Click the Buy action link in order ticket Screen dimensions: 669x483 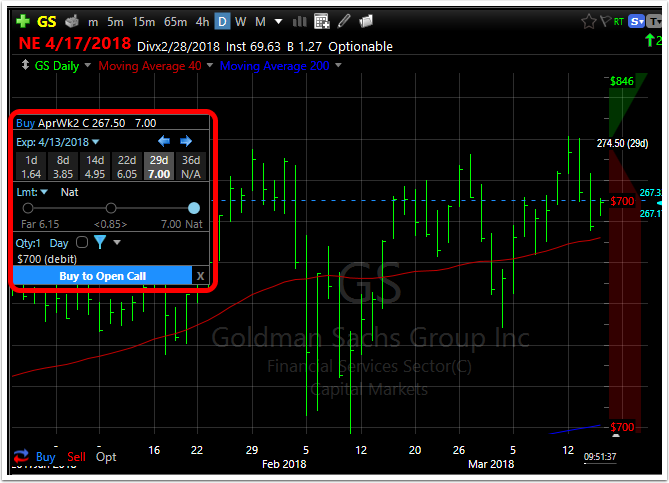[25, 123]
